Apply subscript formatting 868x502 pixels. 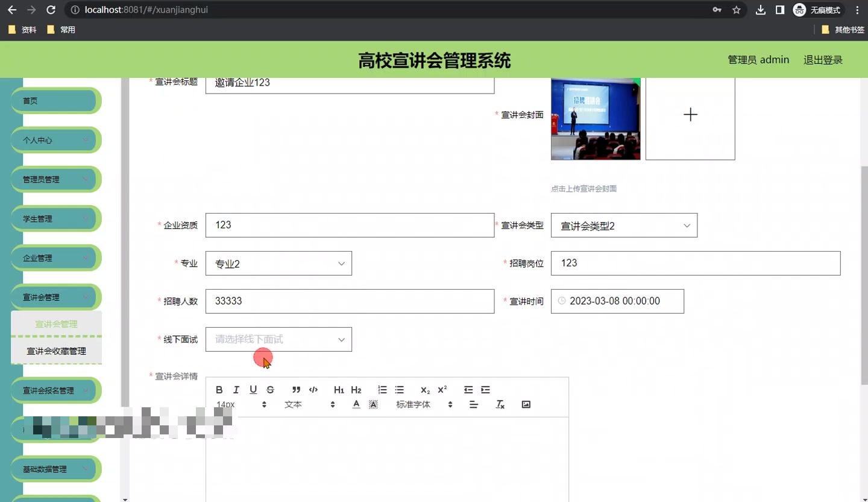(426, 390)
